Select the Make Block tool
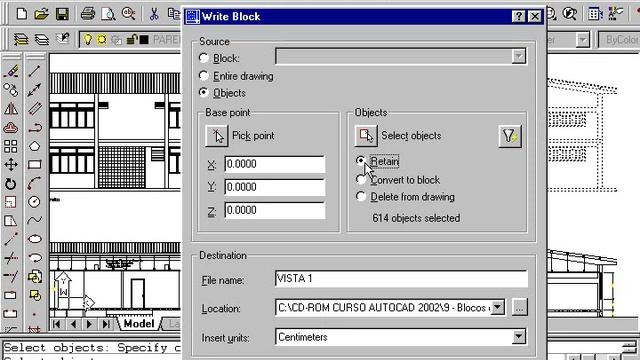 pos(35,295)
